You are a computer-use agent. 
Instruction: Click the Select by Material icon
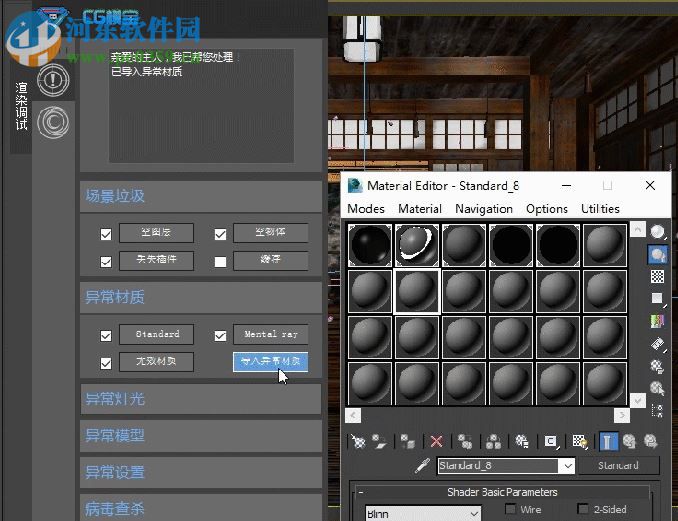coord(657,388)
